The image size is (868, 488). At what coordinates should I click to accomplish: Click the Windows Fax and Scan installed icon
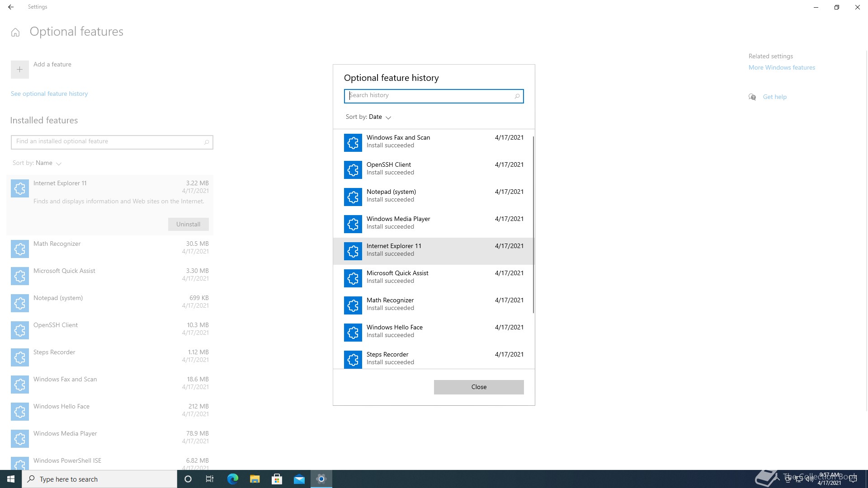click(20, 385)
